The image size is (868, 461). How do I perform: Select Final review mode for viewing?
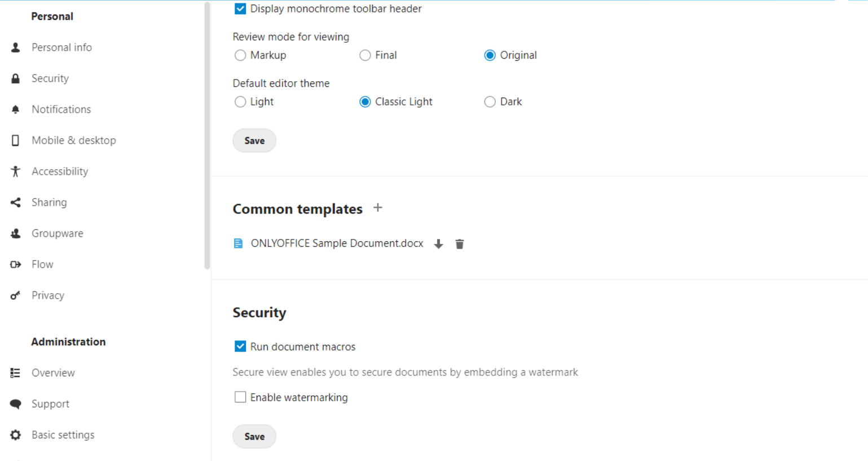coord(365,55)
